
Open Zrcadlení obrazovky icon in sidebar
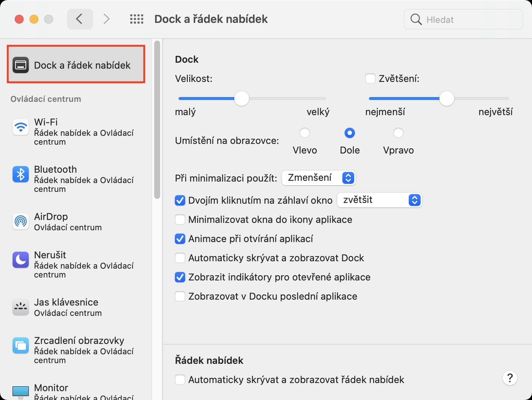pos(21,346)
